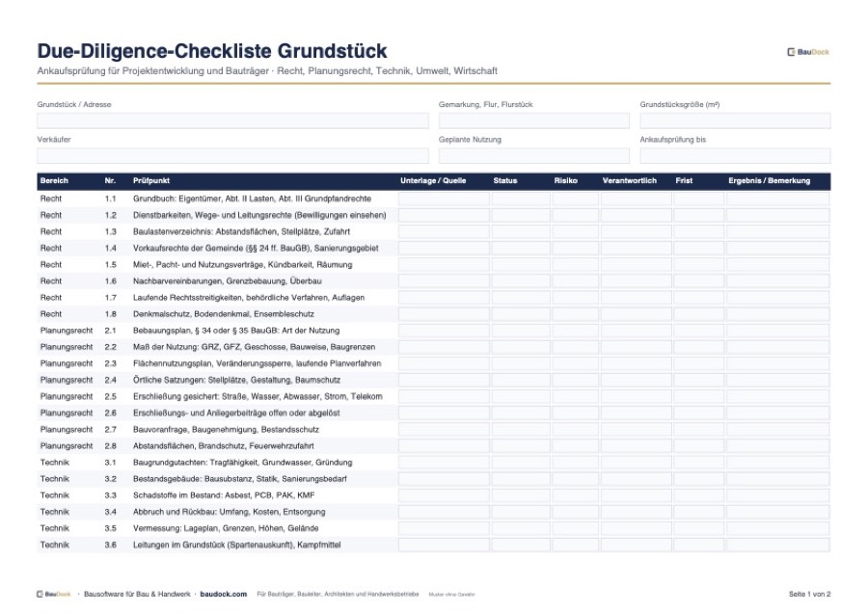Open the baudock.com footer link
The width and height of the screenshot is (868, 613).
click(224, 594)
